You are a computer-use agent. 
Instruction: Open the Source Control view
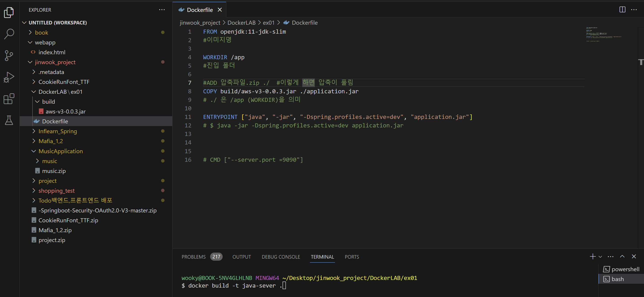coord(9,55)
